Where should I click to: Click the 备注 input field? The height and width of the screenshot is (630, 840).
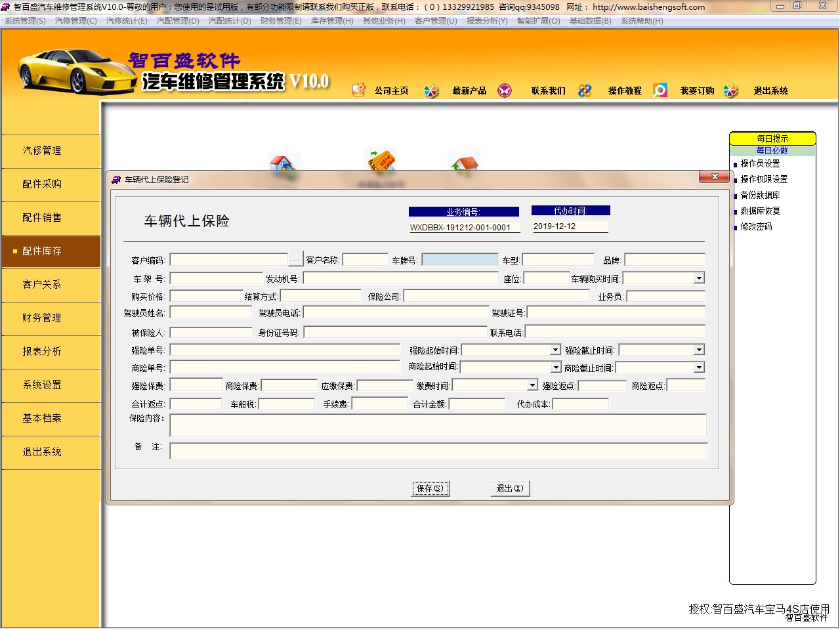click(438, 451)
